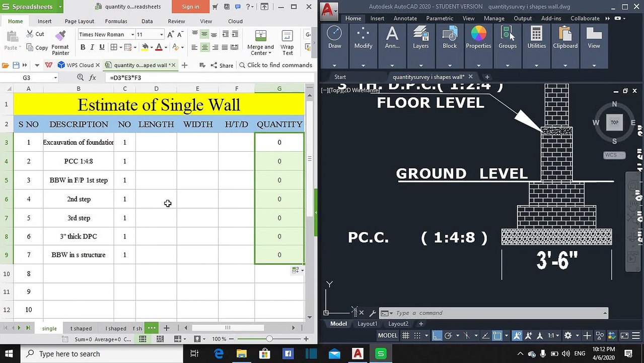The image size is (644, 363).
Task: Click the save icon in quick access
Action: (x=16, y=65)
